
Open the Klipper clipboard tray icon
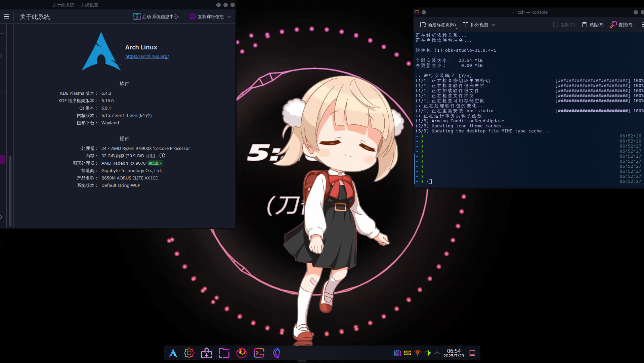coord(397,353)
